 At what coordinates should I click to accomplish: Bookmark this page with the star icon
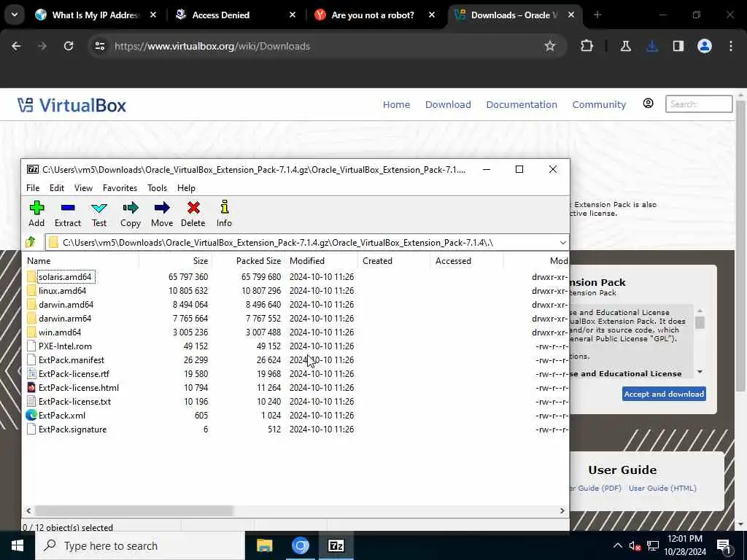[550, 46]
